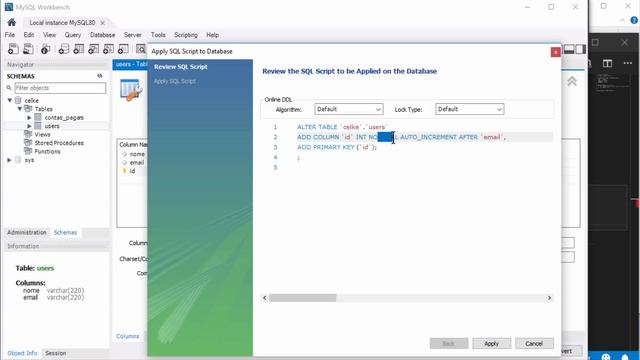This screenshot has width=640, height=360.
Task: Click the filter objects search icon
Action: [9, 88]
